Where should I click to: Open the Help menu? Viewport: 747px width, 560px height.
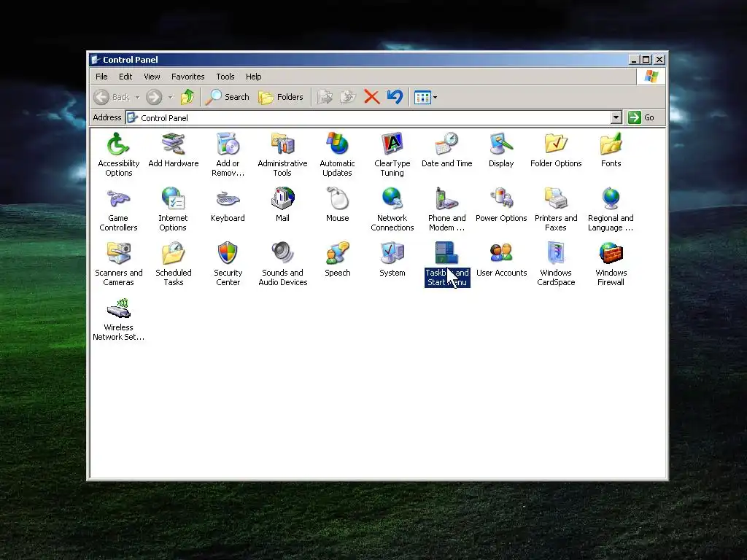(253, 77)
